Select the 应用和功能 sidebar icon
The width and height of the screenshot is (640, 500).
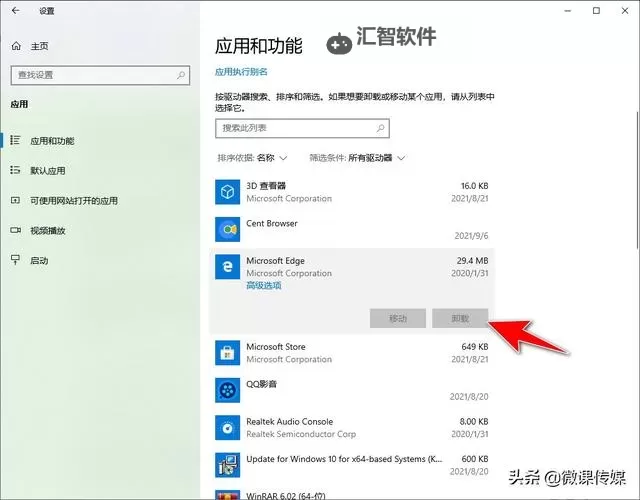coord(15,140)
